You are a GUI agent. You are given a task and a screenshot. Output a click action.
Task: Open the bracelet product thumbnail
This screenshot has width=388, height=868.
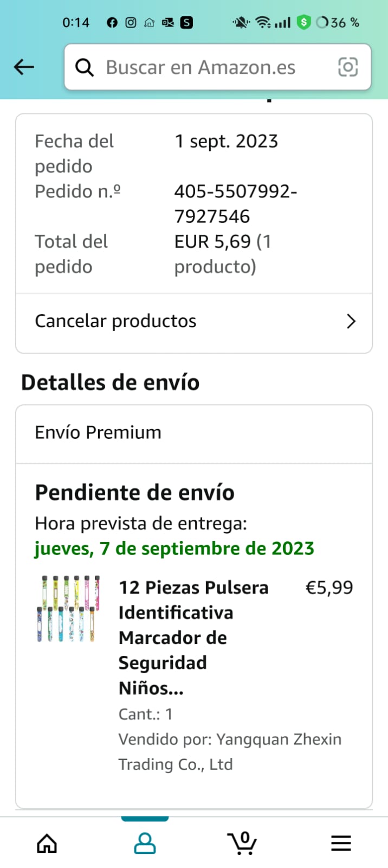[68, 609]
